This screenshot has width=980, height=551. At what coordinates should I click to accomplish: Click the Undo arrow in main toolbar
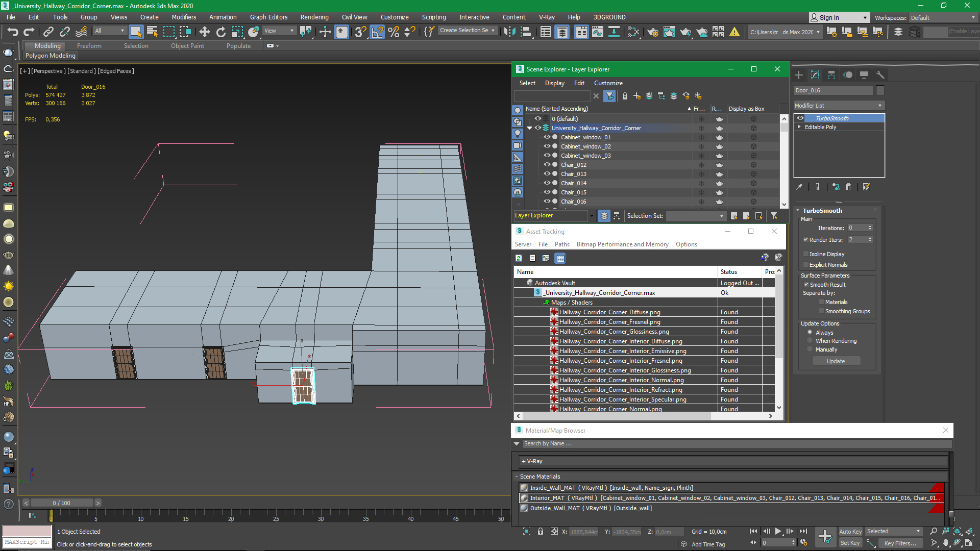point(13,32)
